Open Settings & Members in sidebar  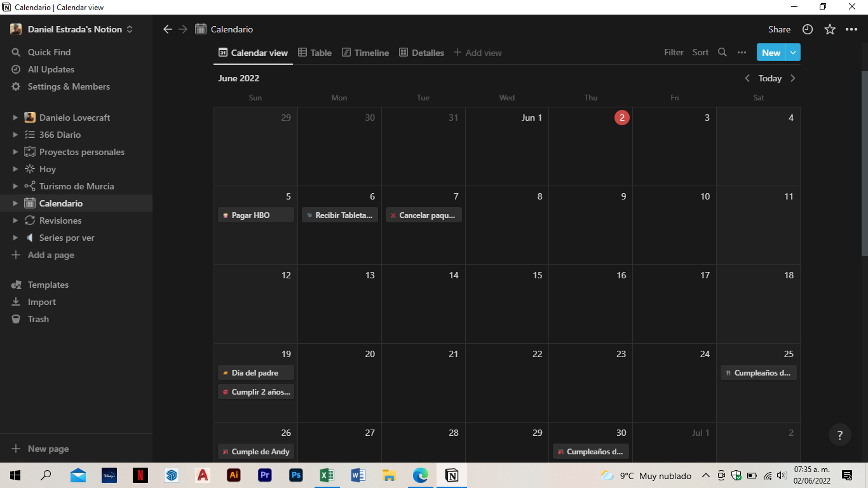pos(69,86)
